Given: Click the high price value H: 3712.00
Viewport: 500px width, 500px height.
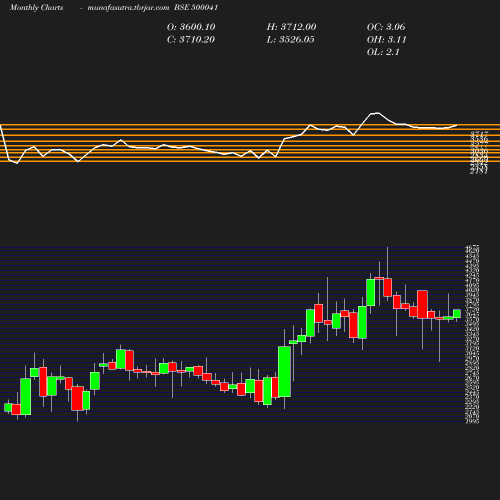Looking at the screenshot, I should [291, 27].
